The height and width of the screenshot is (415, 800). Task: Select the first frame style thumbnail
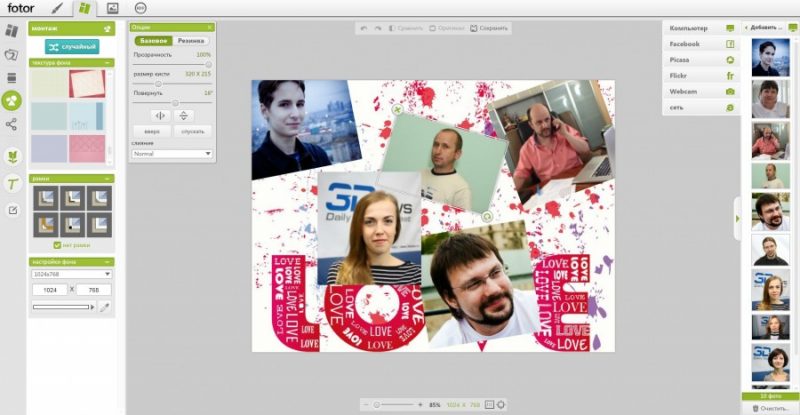coord(46,198)
